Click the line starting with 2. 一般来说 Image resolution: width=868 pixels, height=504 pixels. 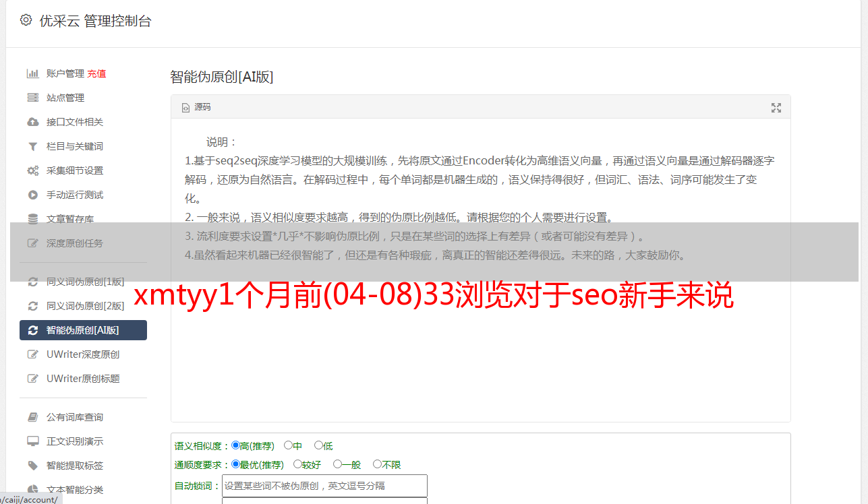coord(399,218)
